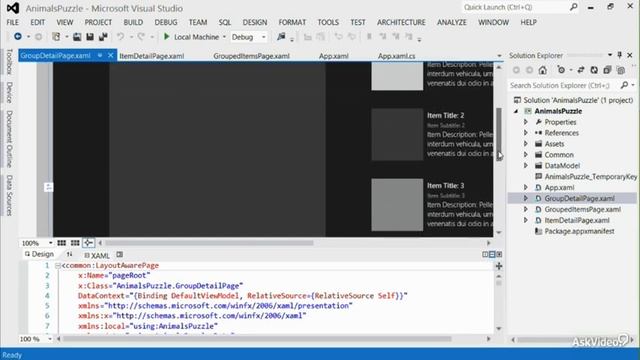
Task: Click the Collapse All icon in Solution Explorer
Action: [x=607, y=70]
